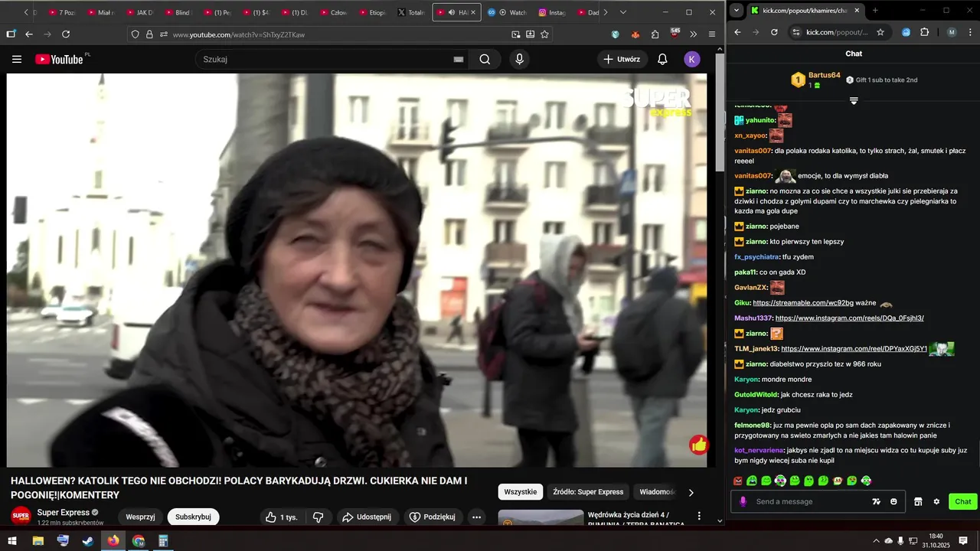Image resolution: width=980 pixels, height=551 pixels.
Task: Bookmark Kick page with Chrome star
Action: click(880, 32)
